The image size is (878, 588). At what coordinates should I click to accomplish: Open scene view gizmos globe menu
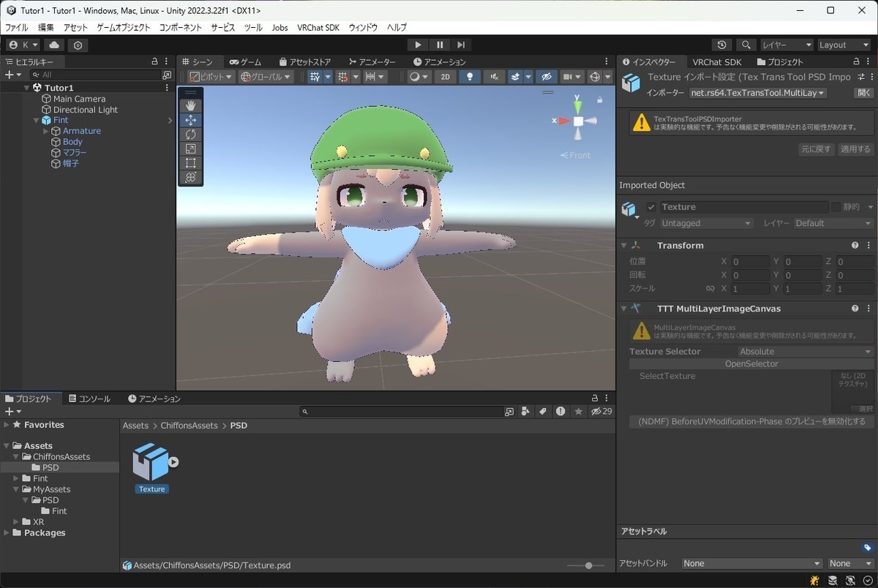[x=595, y=77]
